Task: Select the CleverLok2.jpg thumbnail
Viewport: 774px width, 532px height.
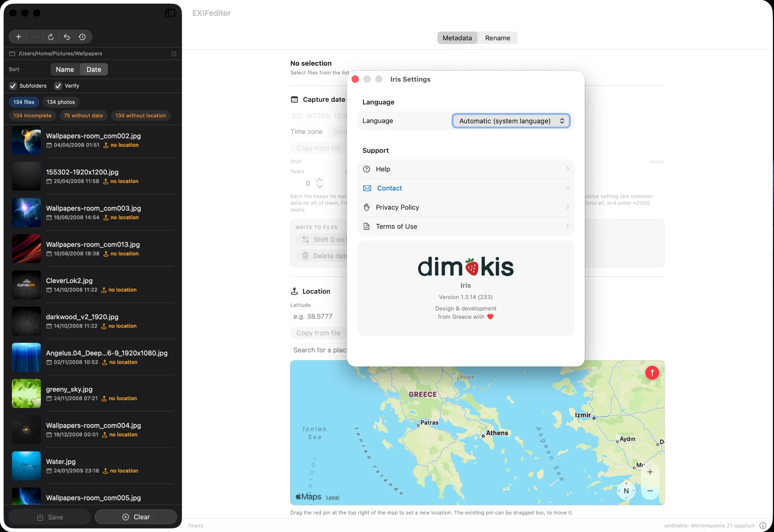Action: pyautogui.click(x=26, y=285)
